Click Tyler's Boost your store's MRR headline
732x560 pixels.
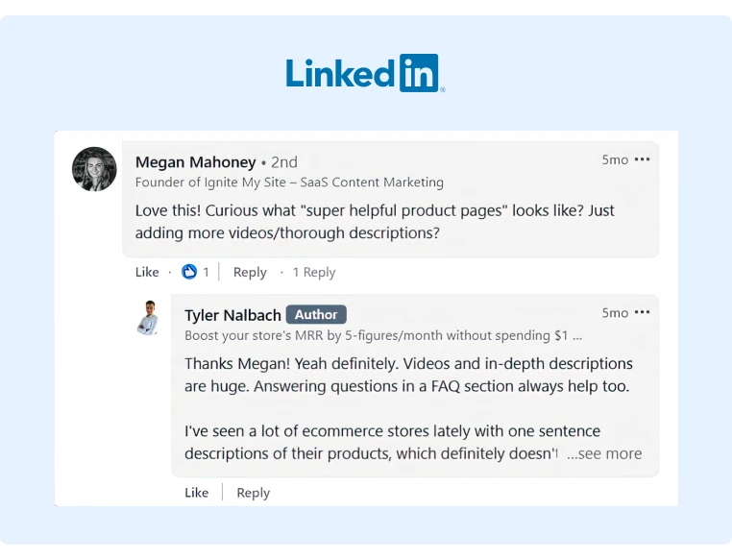coord(383,336)
